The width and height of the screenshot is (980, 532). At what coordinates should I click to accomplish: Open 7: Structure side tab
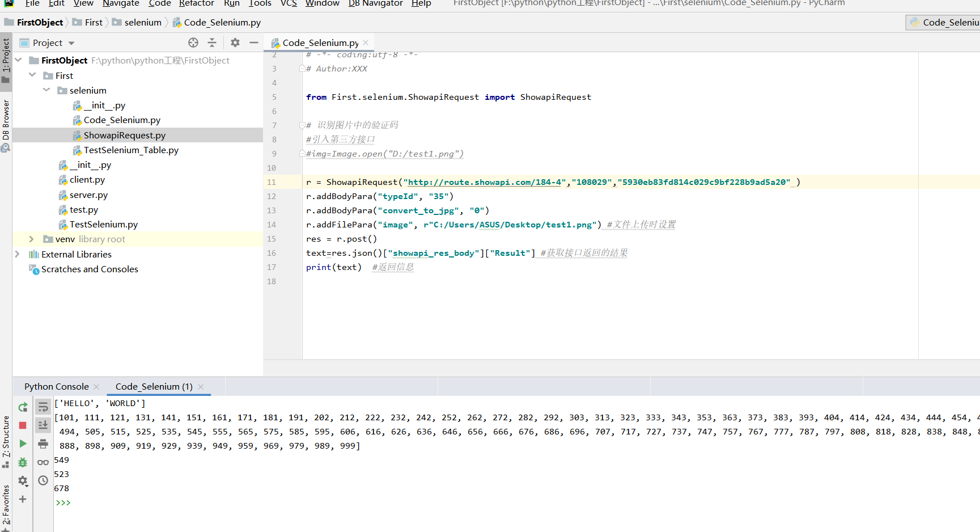click(x=6, y=441)
